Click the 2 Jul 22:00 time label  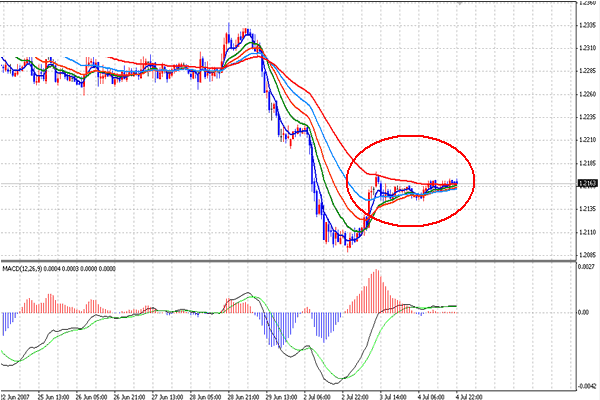click(355, 397)
